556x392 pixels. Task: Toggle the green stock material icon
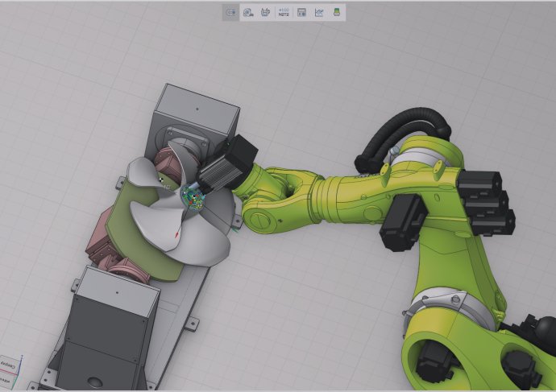click(337, 13)
